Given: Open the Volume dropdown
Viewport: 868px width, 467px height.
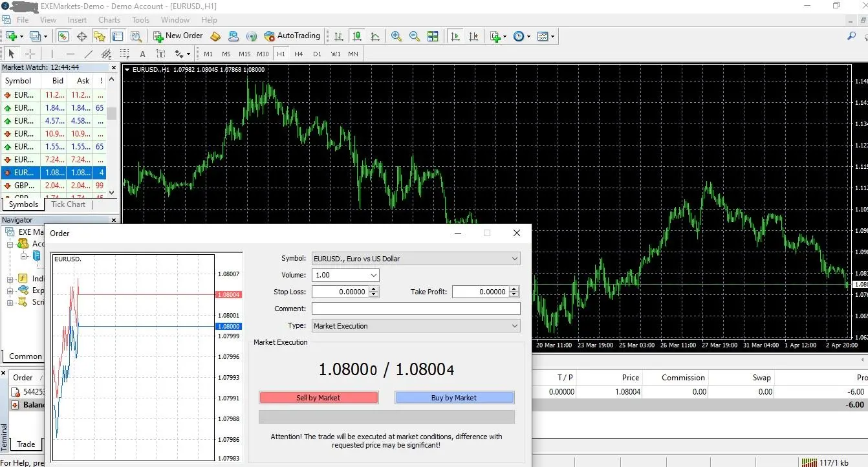Looking at the screenshot, I should pos(373,276).
